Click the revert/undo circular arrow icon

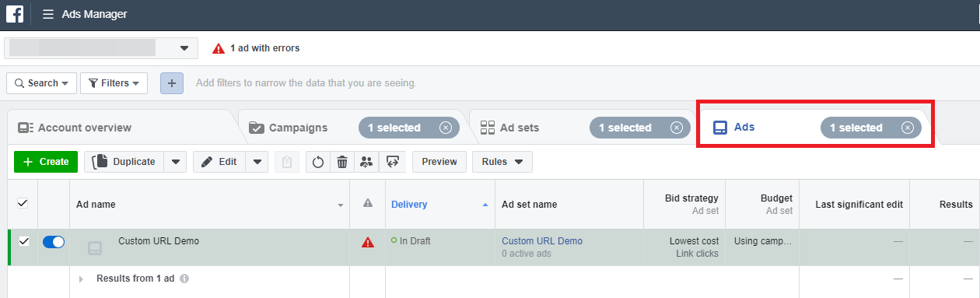click(x=318, y=162)
